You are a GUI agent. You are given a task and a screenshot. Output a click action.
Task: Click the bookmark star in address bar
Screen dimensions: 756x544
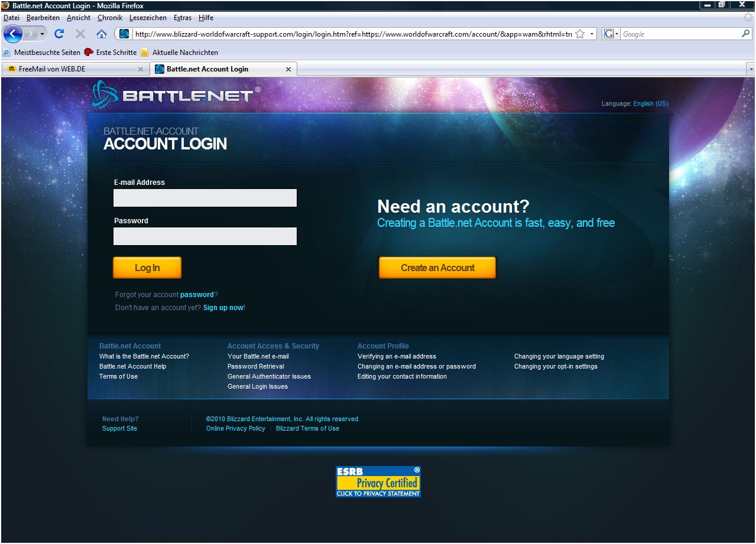(x=580, y=34)
